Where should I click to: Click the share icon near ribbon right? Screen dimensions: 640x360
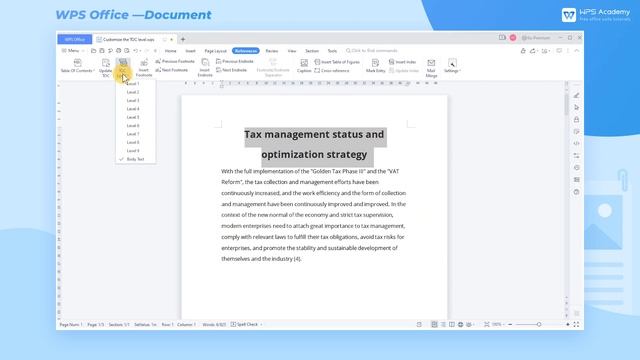[x=533, y=51]
